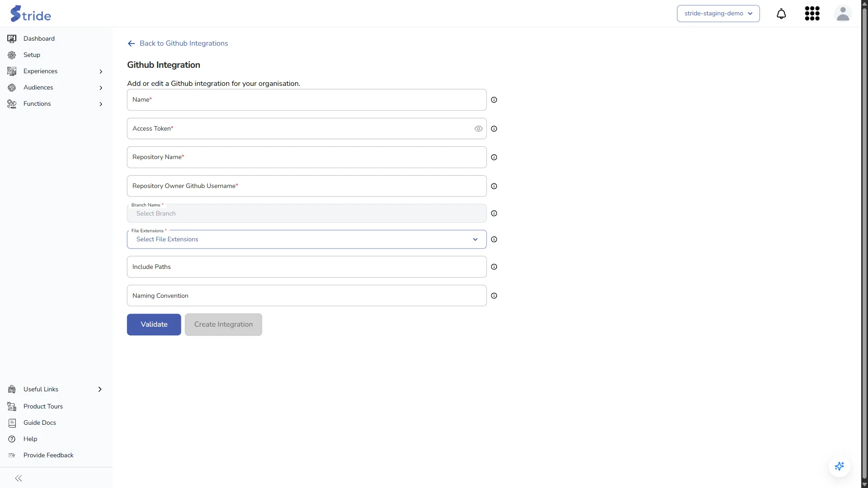Collapse the sidebar with double-chevron icon
This screenshot has height=488, width=868.
pyautogui.click(x=19, y=479)
